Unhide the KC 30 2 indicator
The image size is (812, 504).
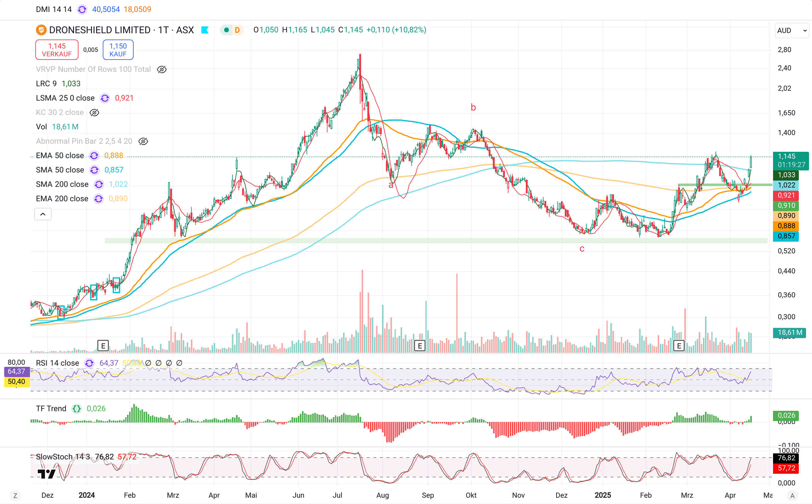tap(94, 113)
